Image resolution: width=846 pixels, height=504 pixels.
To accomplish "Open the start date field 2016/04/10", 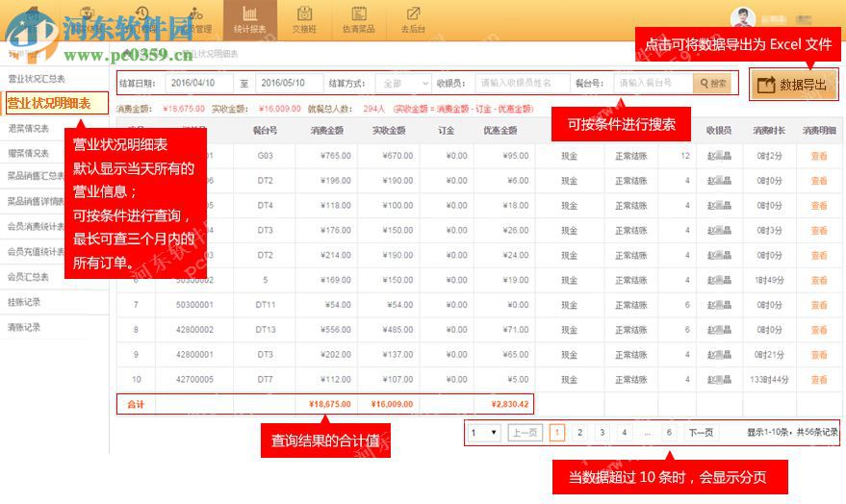I will pyautogui.click(x=199, y=83).
